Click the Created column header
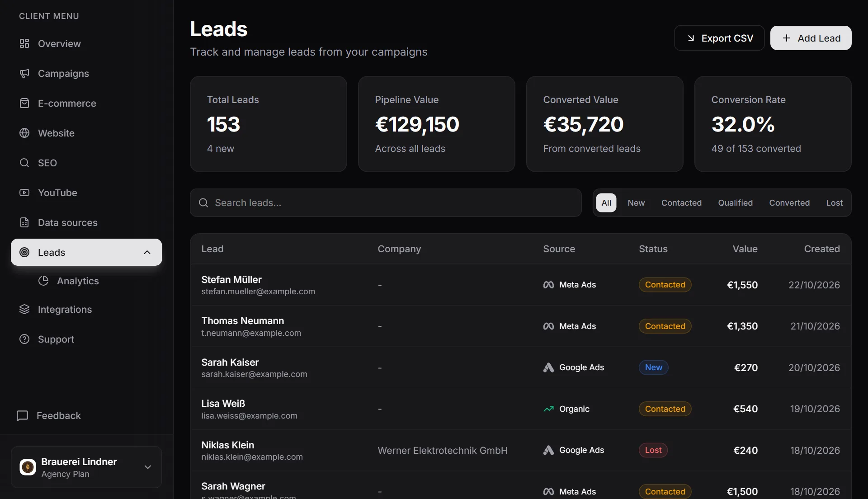Viewport: 868px width, 499px height. (x=822, y=249)
